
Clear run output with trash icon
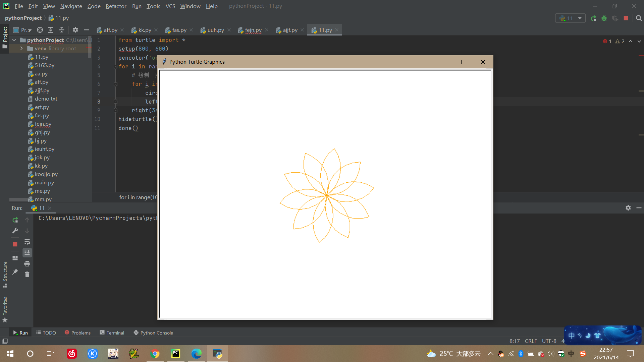pos(27,275)
